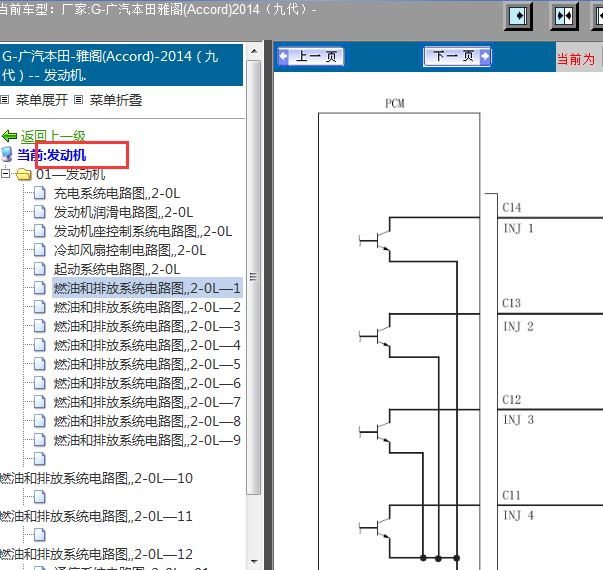
Task: Click the INJ 1 label in diagram
Action: tap(518, 228)
